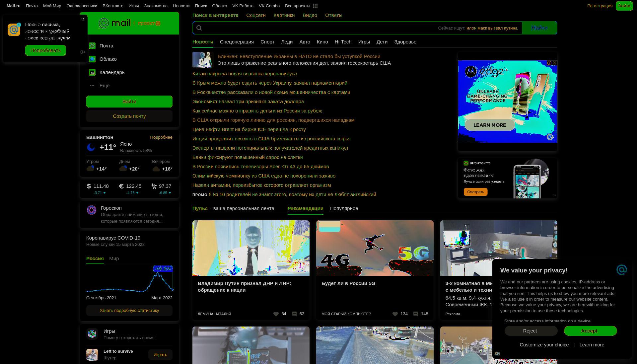Click the euro rate icon
The height and width of the screenshot is (364, 637).
[x=121, y=186]
